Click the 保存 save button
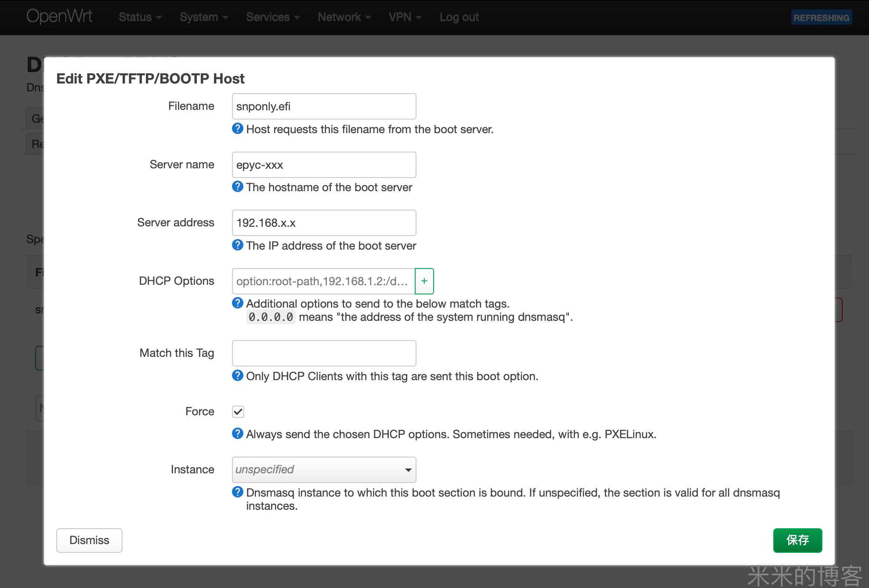Image resolution: width=869 pixels, height=588 pixels. pyautogui.click(x=797, y=540)
